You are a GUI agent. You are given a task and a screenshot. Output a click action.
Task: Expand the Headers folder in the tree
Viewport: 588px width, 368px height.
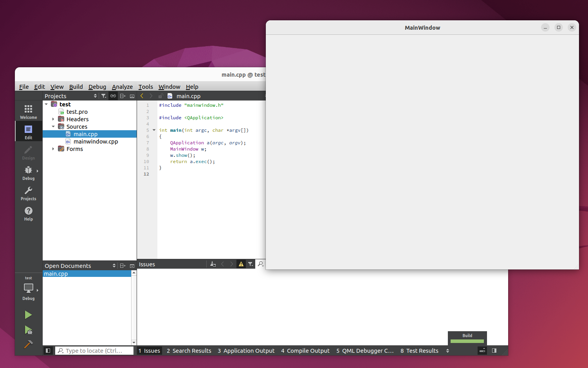53,119
